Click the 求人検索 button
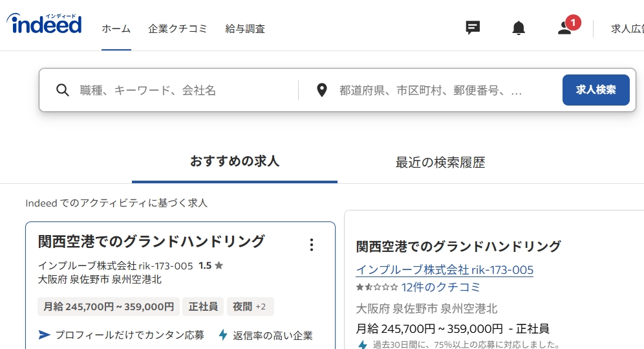The image size is (644, 349). point(596,90)
